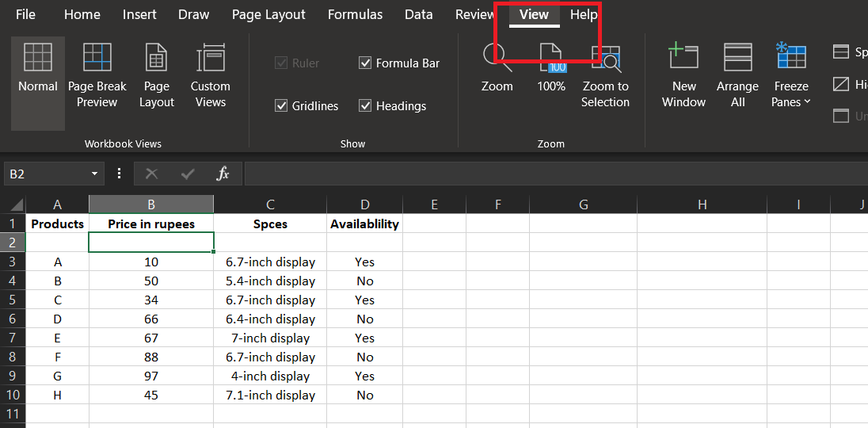The image size is (868, 428).
Task: Click the 'Price in rupees' cell
Action: (151, 224)
